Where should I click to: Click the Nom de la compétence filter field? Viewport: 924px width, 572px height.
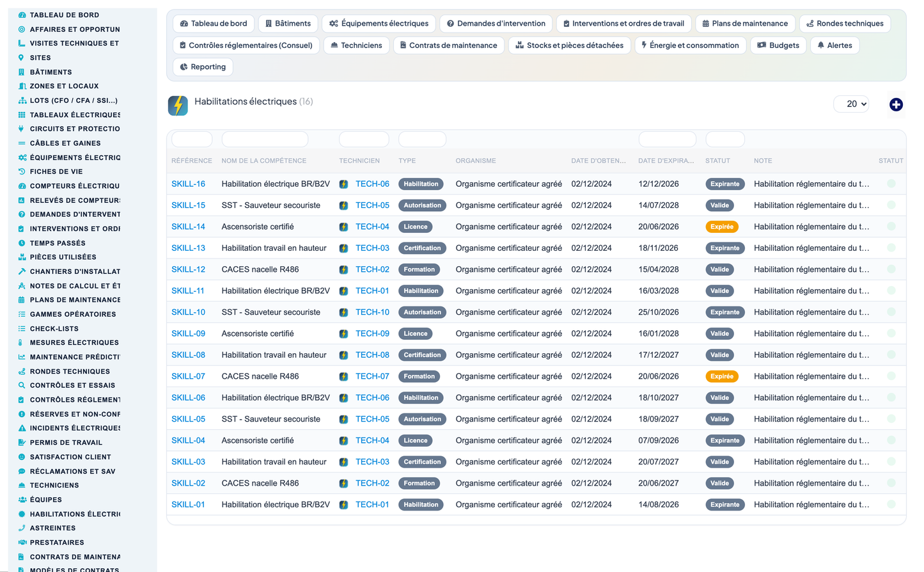pyautogui.click(x=265, y=139)
